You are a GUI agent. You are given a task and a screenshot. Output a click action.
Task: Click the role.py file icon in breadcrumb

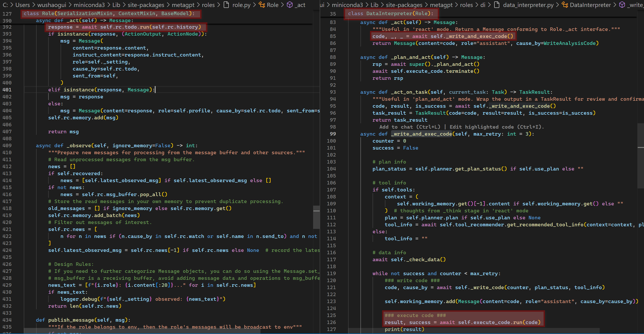[226, 5]
